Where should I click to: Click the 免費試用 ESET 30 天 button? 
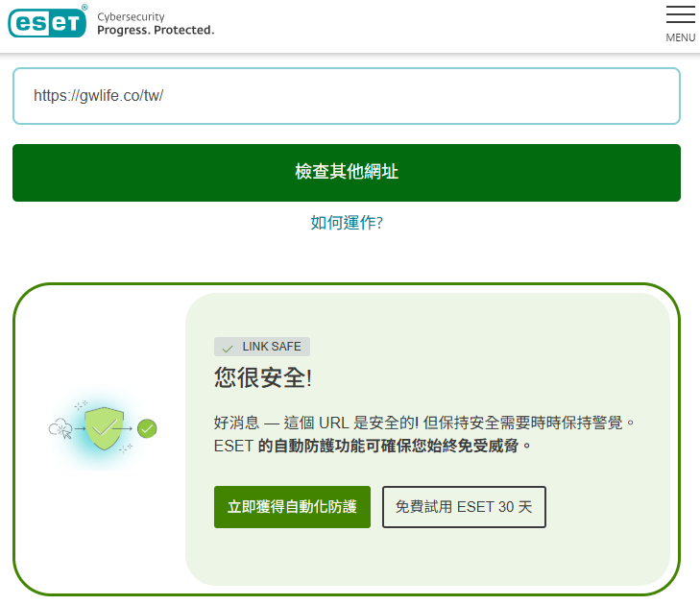464,507
